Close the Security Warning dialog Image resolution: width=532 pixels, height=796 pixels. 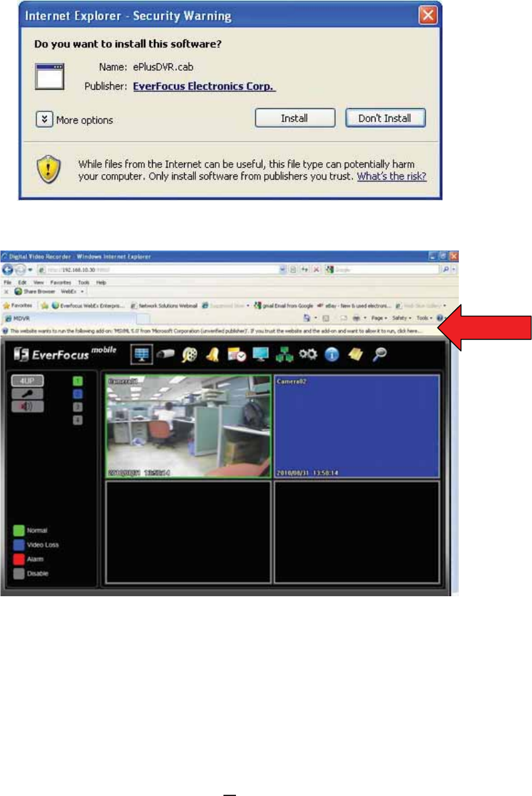pos(427,16)
